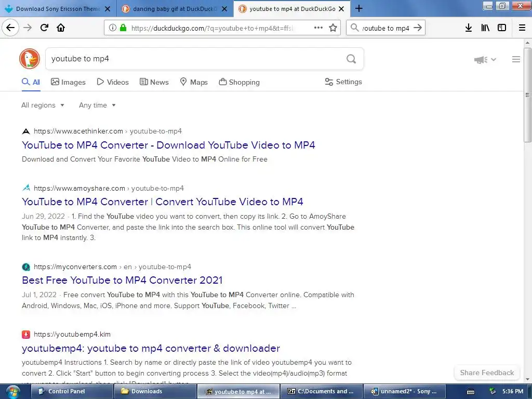Go back with the browser Back arrow
The image size is (532, 399).
(10, 28)
